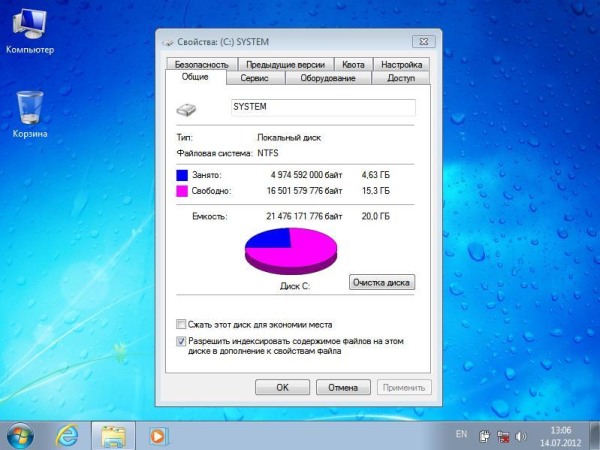The image size is (600, 450).
Task: Click the network status tray icon
Action: point(503,436)
